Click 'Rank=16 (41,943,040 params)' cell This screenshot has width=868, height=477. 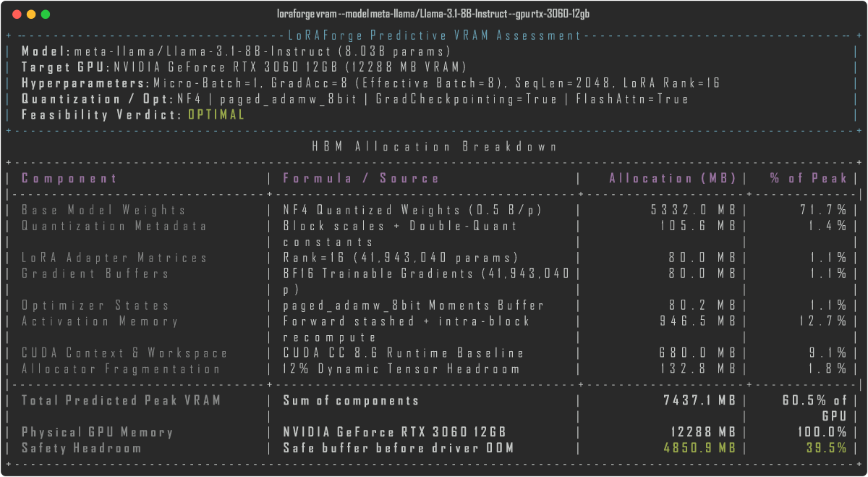pos(400,258)
